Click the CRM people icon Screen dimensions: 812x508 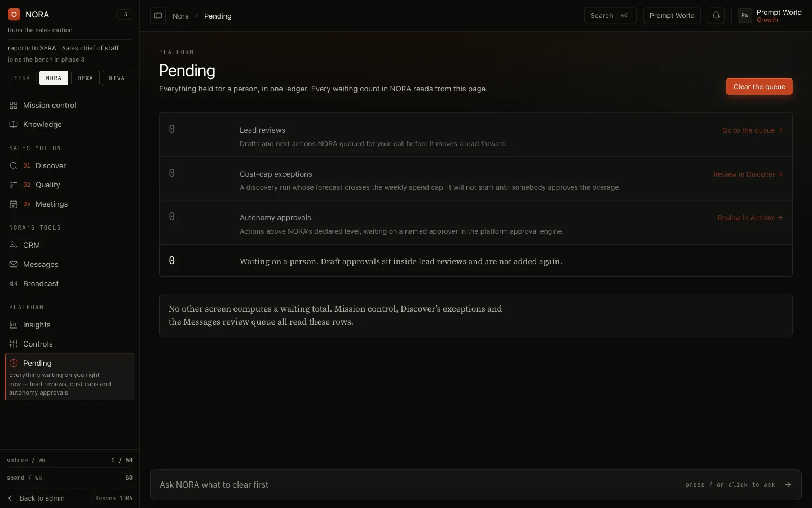[x=14, y=246]
